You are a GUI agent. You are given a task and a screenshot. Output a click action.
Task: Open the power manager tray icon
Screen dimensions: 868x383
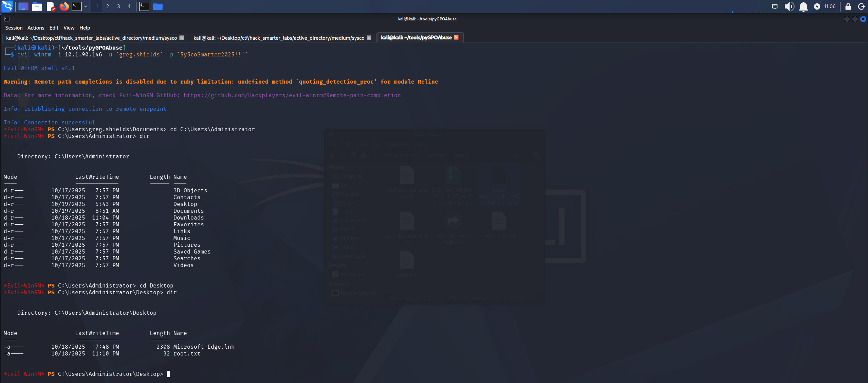point(817,6)
